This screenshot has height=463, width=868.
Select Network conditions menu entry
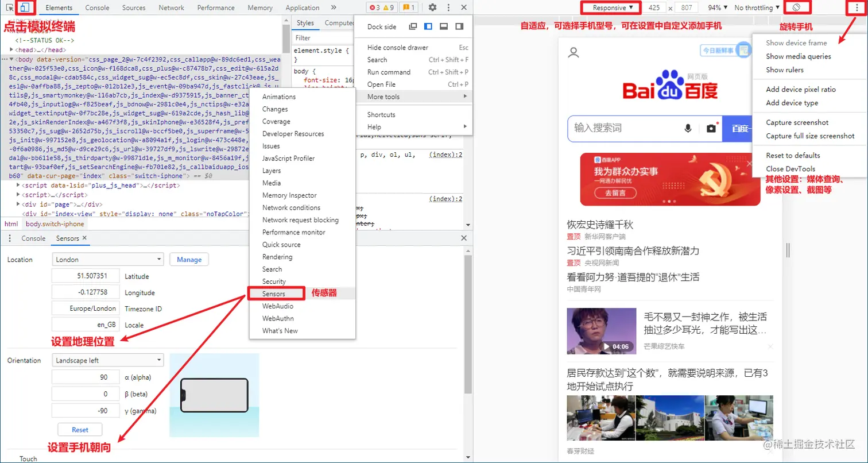click(x=301, y=207)
